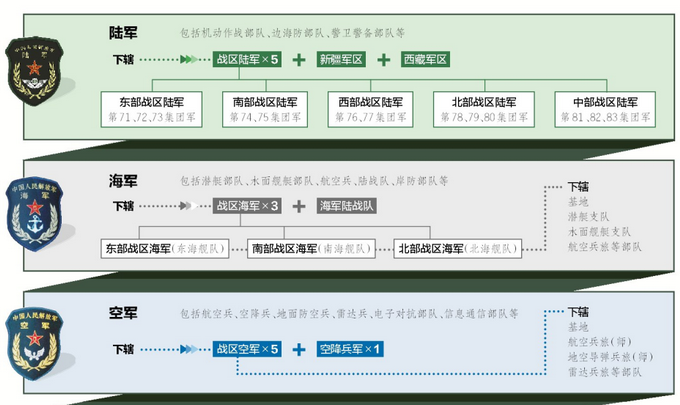Click the green arrow after Army 下辖
This screenshot has height=405, width=680.
pos(192,60)
